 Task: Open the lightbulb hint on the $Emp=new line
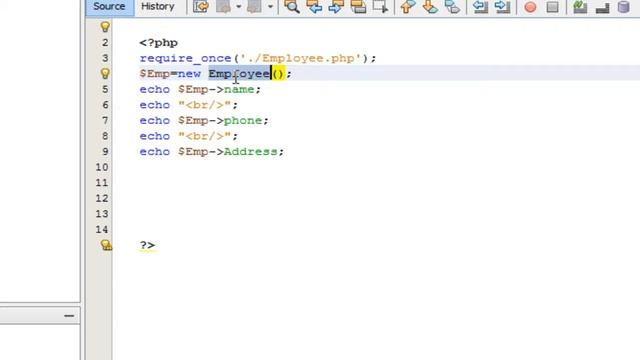[105, 73]
